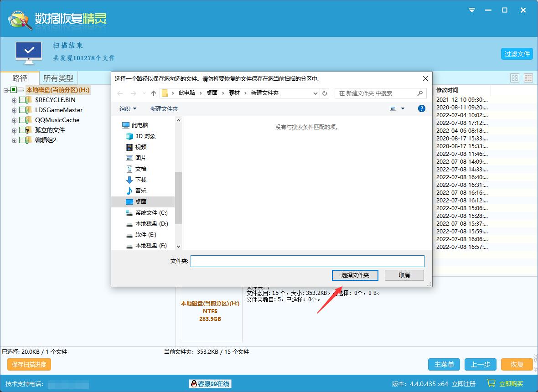Click the scan complete monitor icon
The height and width of the screenshot is (392, 538).
click(29, 53)
